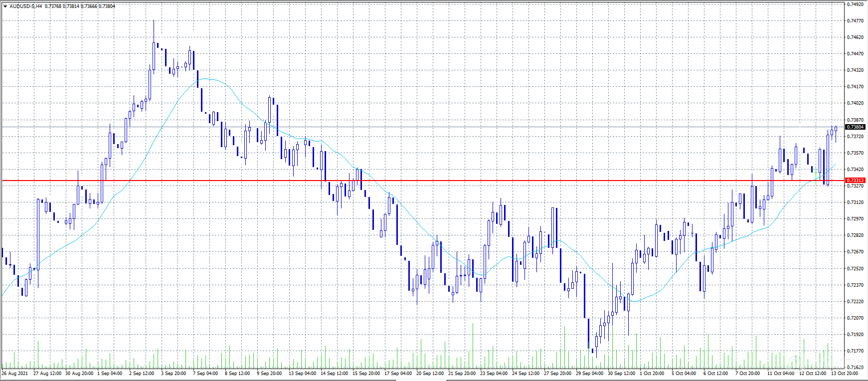
Task: Select the red horizontal level line
Action: [449, 181]
